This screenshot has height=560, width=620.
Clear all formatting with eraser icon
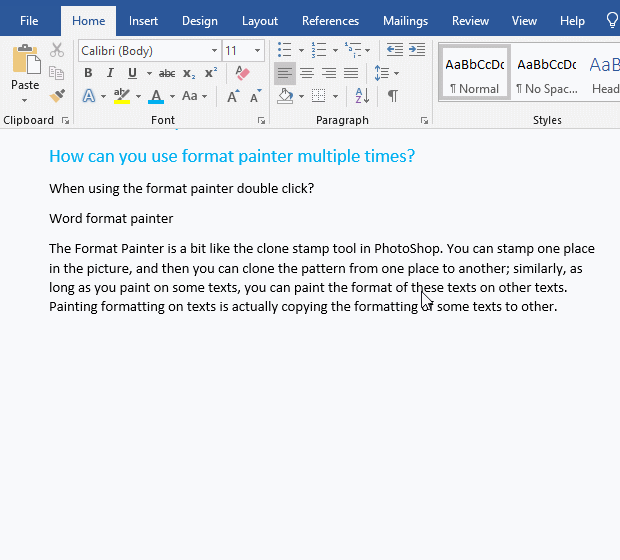tap(242, 73)
